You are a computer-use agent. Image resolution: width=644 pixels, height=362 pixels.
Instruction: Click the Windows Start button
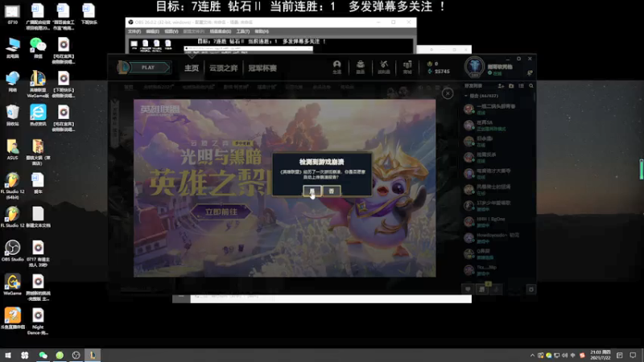(x=8, y=355)
